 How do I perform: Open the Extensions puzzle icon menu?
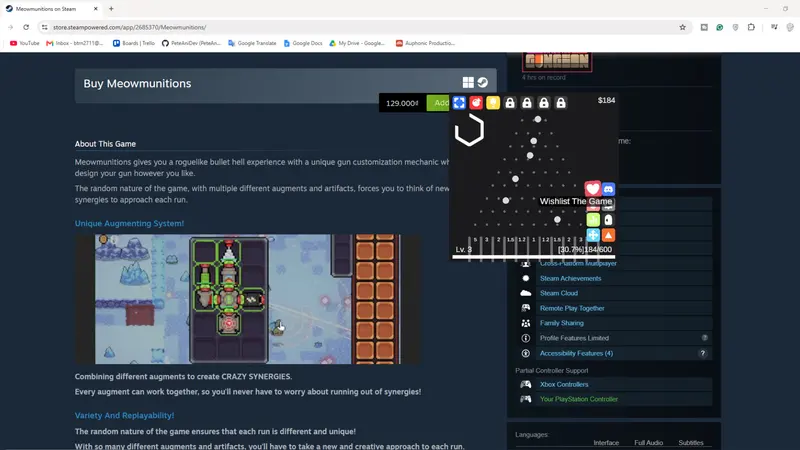pyautogui.click(x=751, y=27)
